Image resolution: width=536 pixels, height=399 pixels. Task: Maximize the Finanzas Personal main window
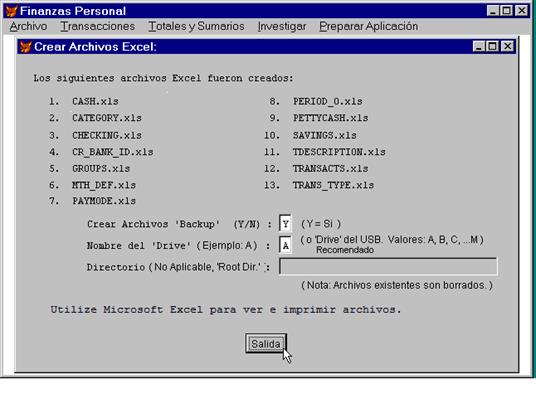(506, 11)
